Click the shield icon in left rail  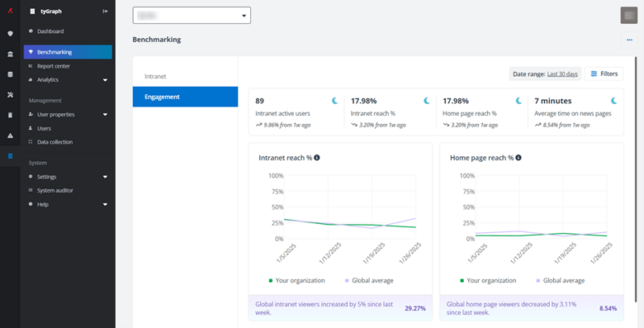click(10, 33)
